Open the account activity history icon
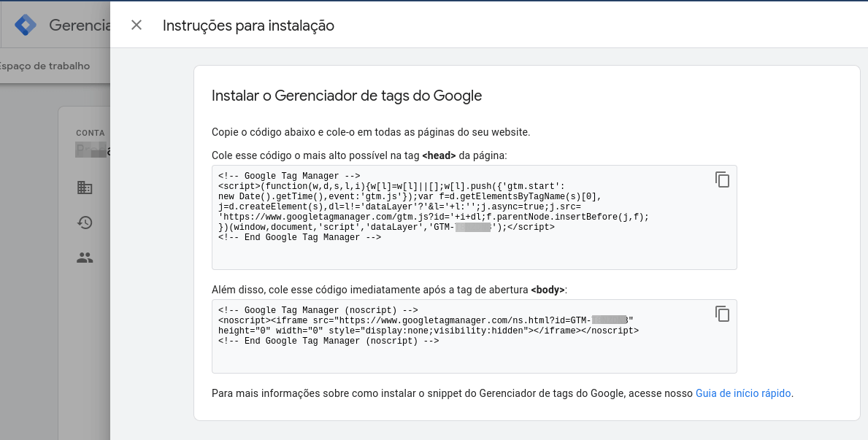 tap(85, 223)
